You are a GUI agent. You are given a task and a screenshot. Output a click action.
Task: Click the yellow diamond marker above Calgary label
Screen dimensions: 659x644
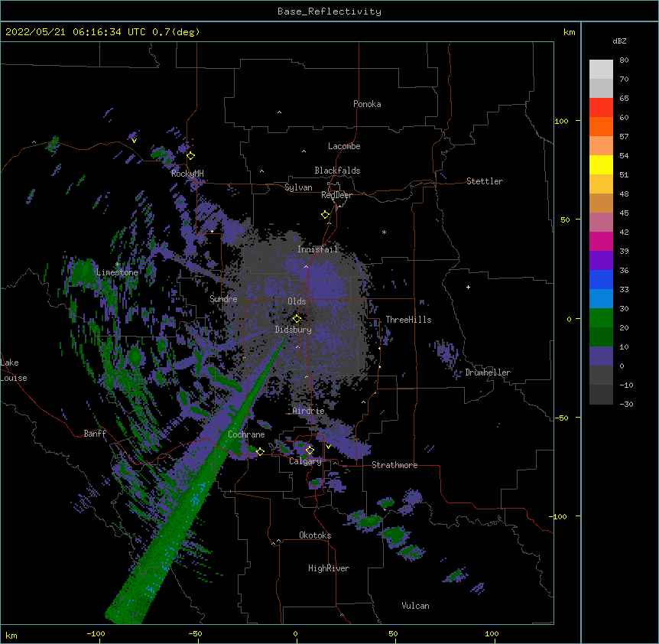pyautogui.click(x=310, y=450)
